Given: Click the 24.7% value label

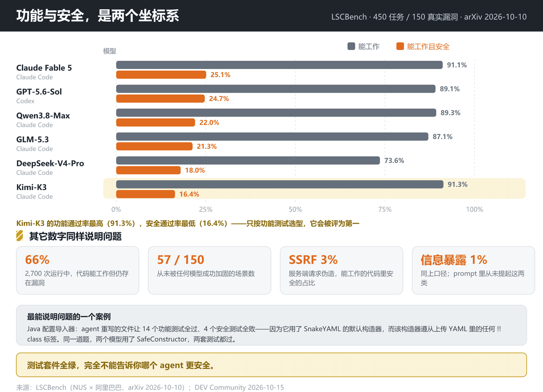Looking at the screenshot, I should [x=219, y=99].
